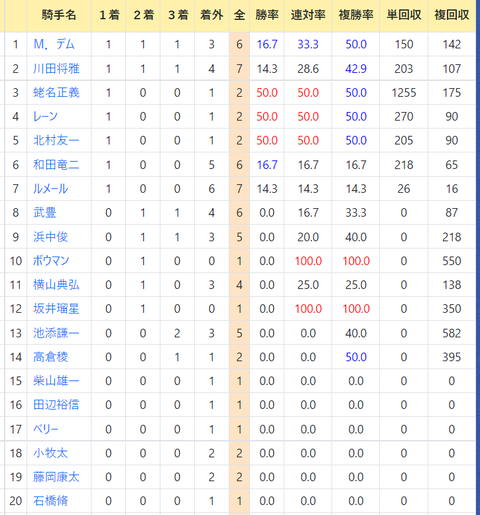Click 連対率 28.6 in 川田将雅 row
This screenshot has width=480, height=515.
pyautogui.click(x=308, y=69)
